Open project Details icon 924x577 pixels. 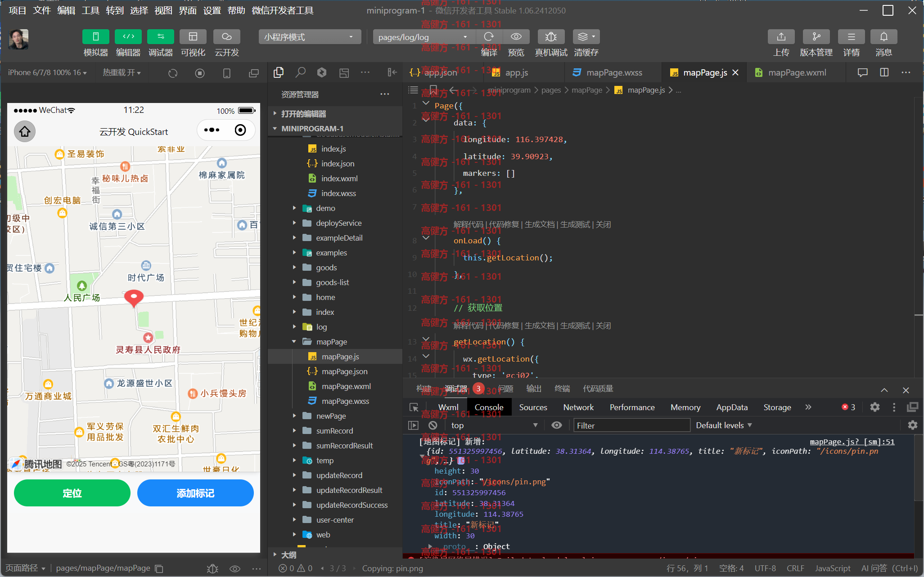point(851,36)
